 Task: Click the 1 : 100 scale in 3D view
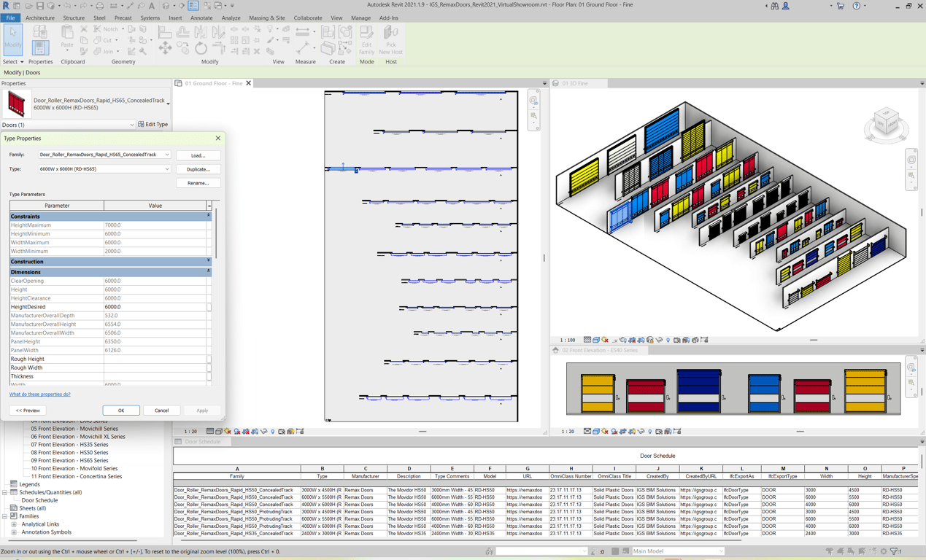pyautogui.click(x=567, y=340)
